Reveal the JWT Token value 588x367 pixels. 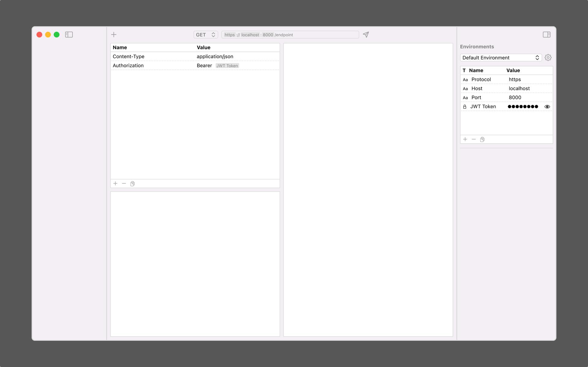pyautogui.click(x=547, y=107)
